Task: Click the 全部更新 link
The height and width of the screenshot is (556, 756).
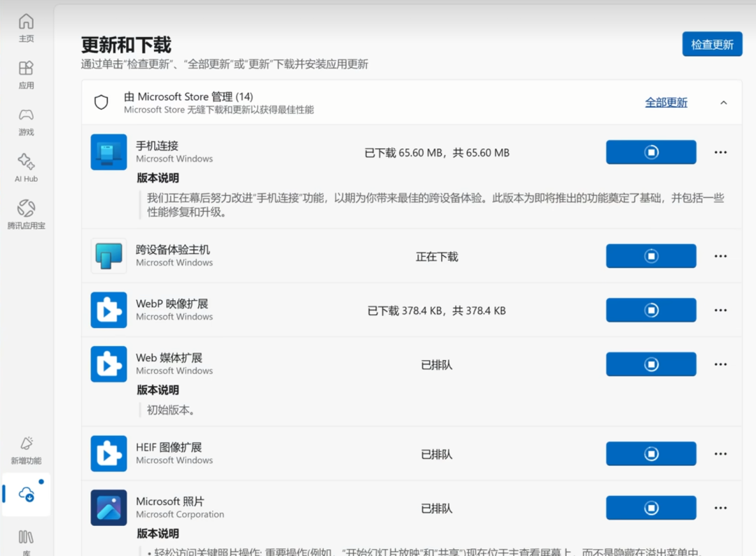Action: [666, 103]
